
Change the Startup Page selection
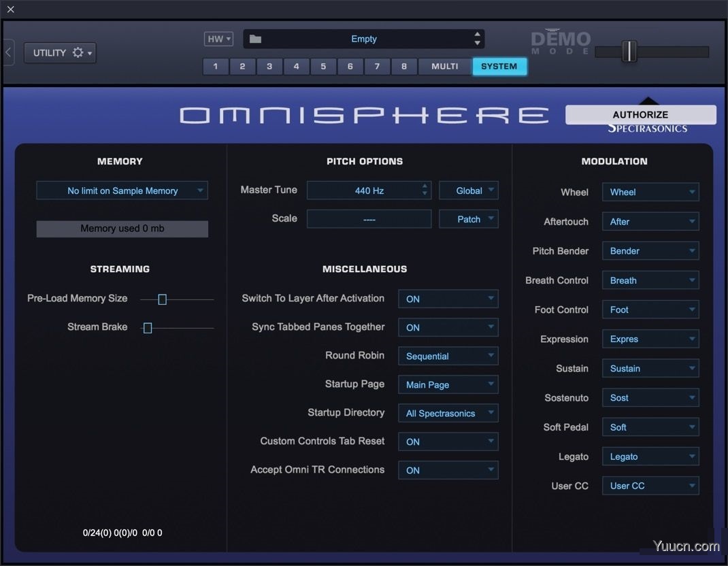click(448, 384)
